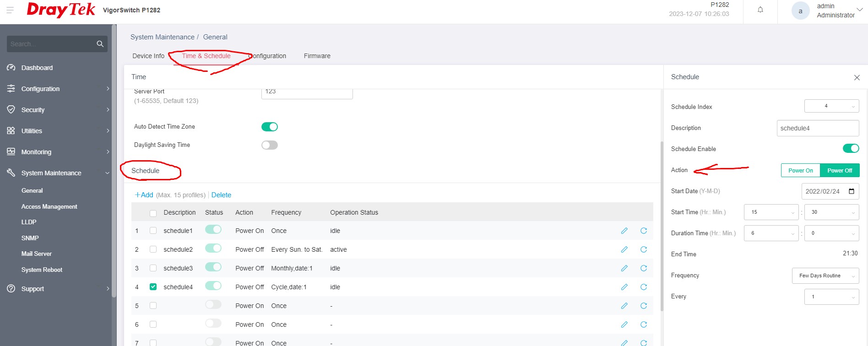Reset schedule2 using the refresh icon
The height and width of the screenshot is (346, 868).
(x=643, y=249)
